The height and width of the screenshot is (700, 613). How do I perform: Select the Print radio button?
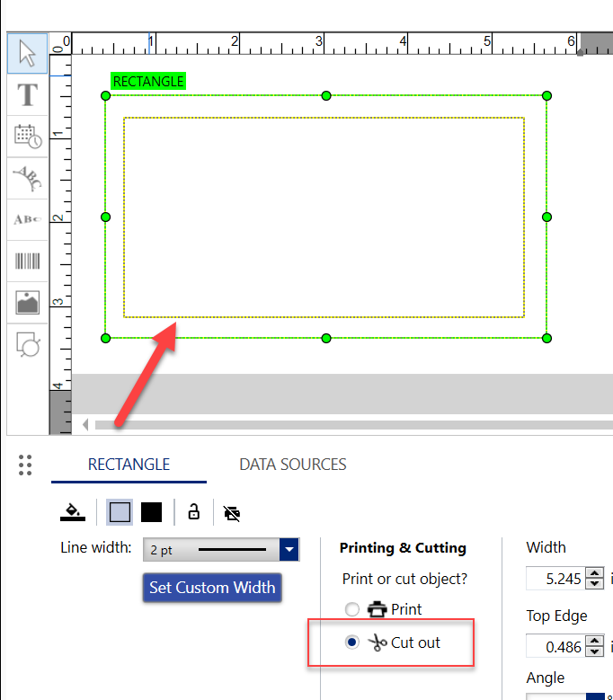352,609
